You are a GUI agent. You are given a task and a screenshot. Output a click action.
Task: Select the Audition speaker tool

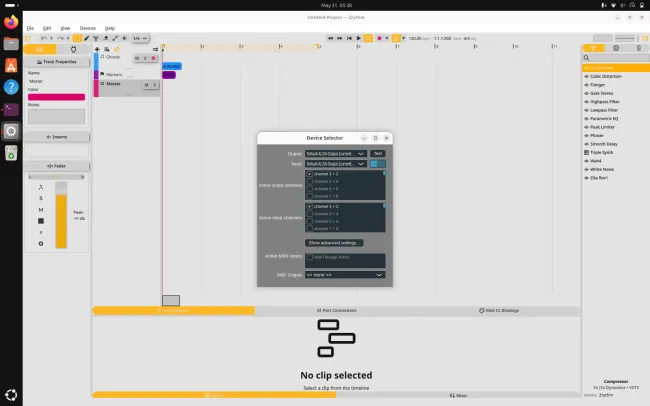pyautogui.click(x=124, y=38)
